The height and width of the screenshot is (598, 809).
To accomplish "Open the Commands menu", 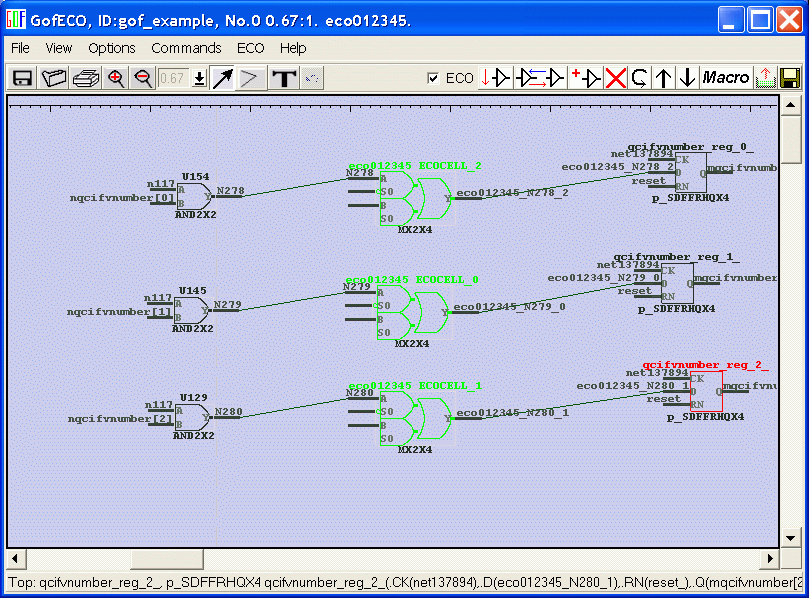I will click(x=186, y=48).
